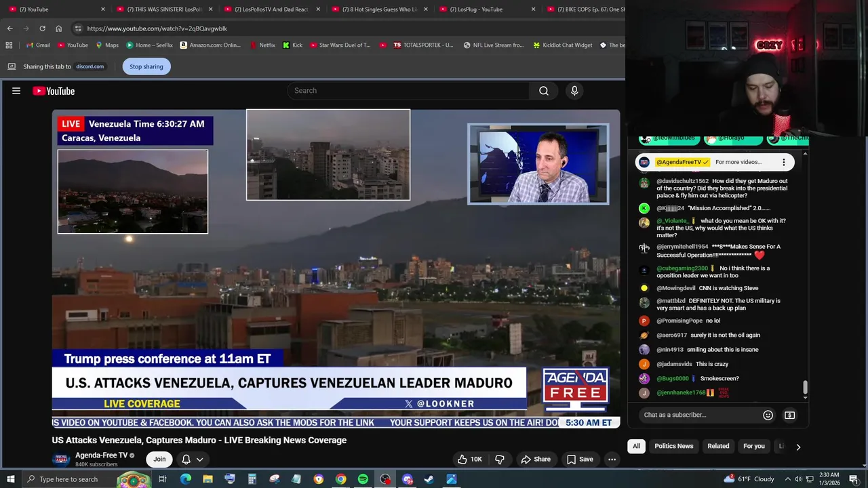
Task: Open Google Chrome from the taskbar
Action: point(340,479)
